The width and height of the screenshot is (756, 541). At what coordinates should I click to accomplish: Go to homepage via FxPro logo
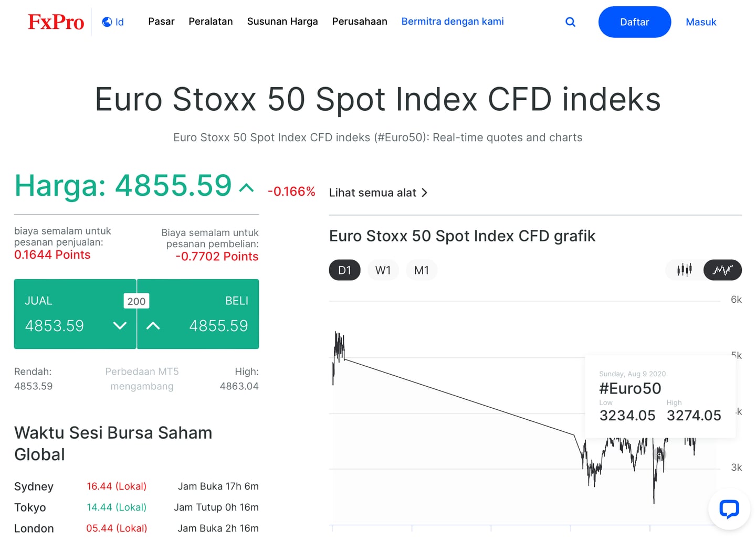(x=56, y=22)
